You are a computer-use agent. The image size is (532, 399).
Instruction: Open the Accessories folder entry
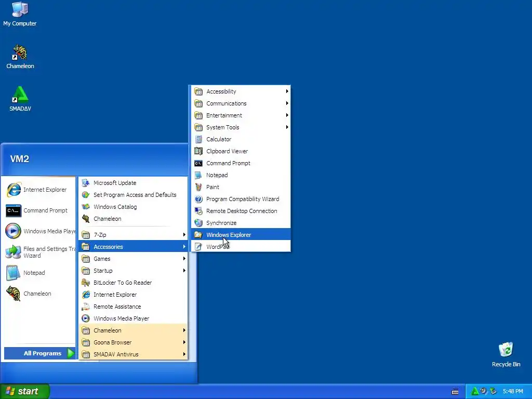(x=133, y=247)
